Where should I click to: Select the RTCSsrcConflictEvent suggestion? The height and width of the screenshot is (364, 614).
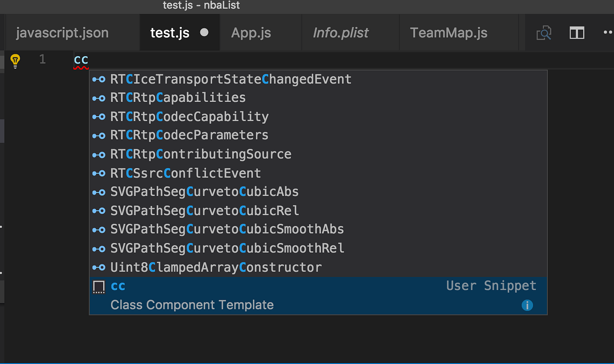click(186, 173)
